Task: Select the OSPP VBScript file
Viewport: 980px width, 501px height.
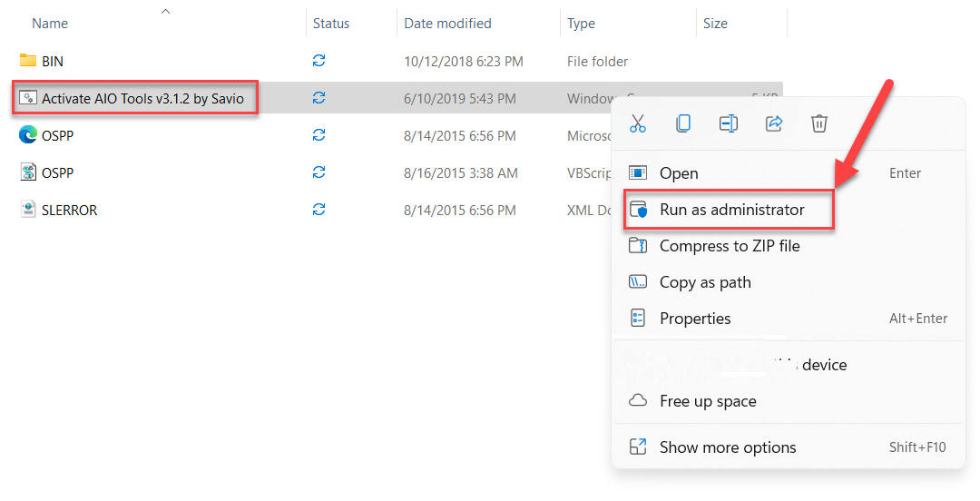Action: click(57, 172)
